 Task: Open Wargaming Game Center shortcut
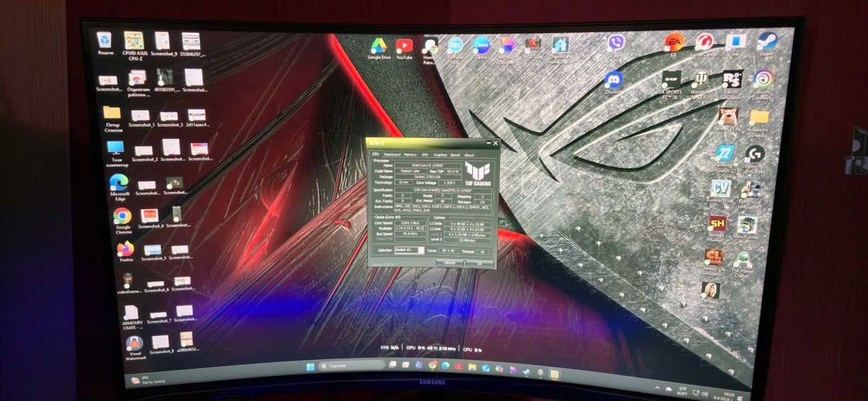tap(705, 45)
